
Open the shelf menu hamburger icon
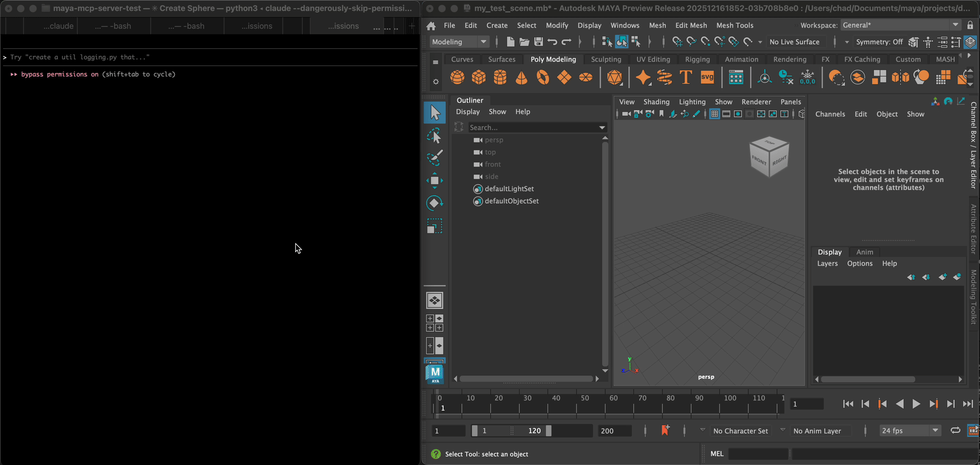click(435, 62)
